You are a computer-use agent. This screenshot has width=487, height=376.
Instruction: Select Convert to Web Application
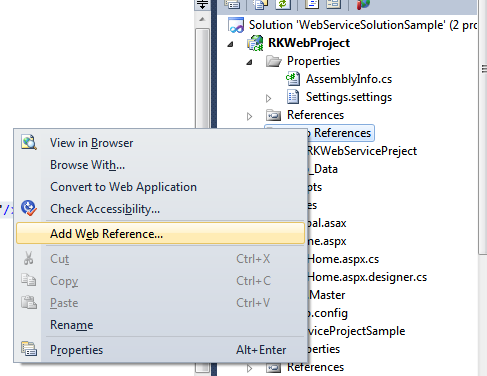click(123, 187)
